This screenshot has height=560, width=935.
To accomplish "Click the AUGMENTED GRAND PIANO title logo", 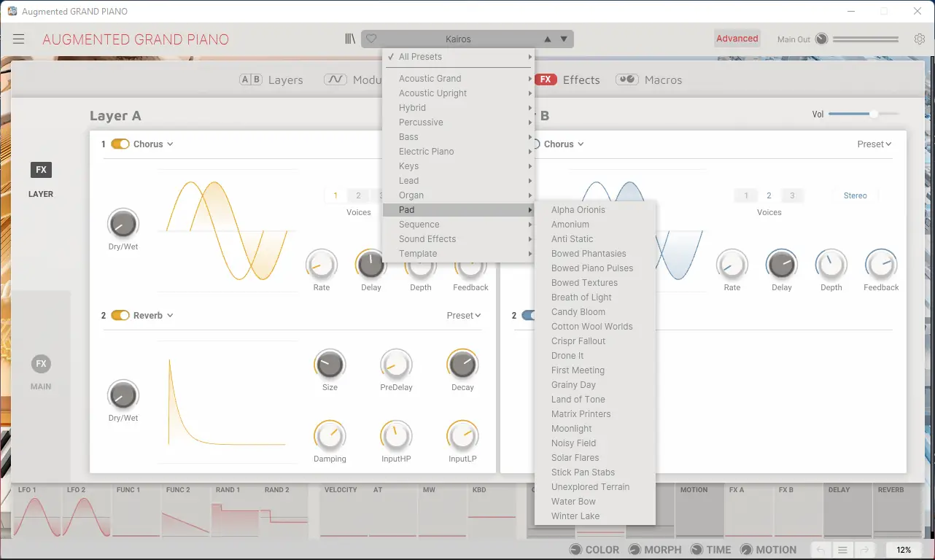I will point(136,39).
